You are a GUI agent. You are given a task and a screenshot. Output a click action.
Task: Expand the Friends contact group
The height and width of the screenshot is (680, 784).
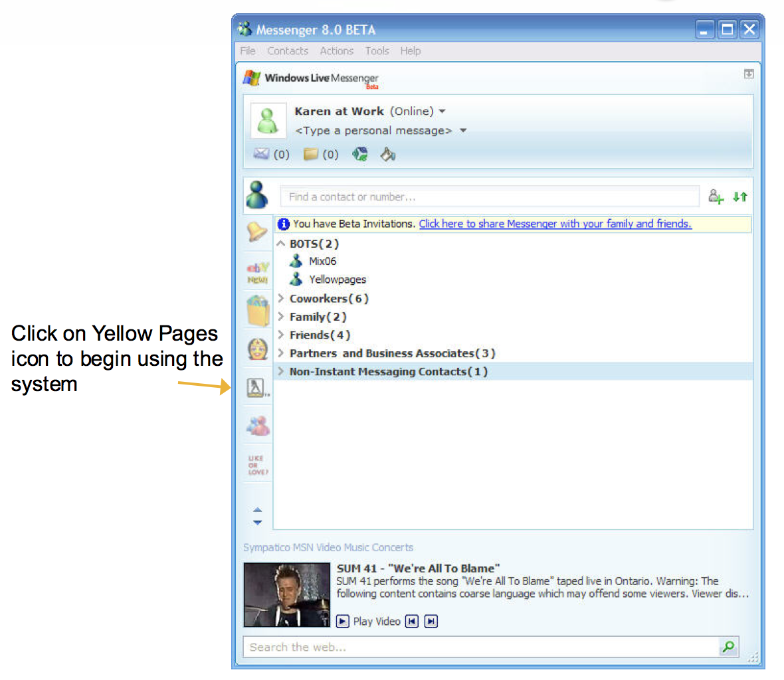tap(281, 335)
